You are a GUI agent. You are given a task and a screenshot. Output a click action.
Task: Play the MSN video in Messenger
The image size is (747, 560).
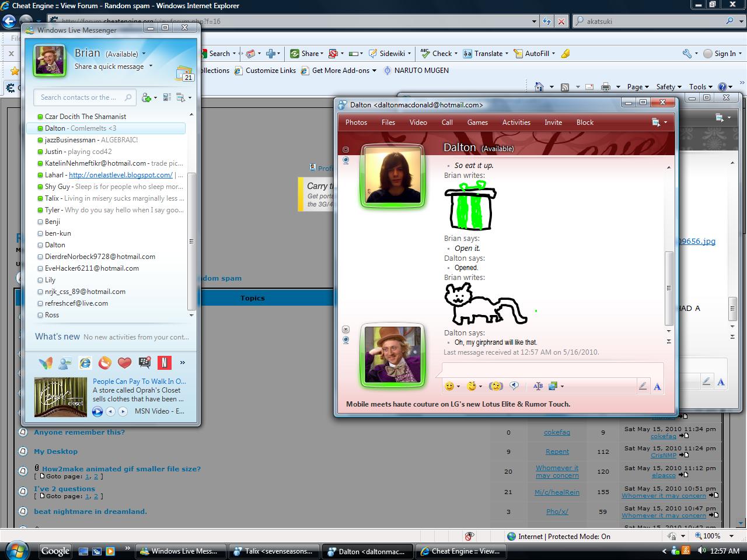pyautogui.click(x=97, y=411)
